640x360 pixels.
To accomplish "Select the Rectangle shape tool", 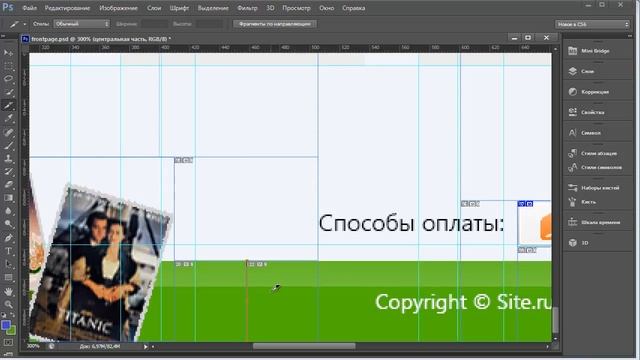I will (9, 278).
